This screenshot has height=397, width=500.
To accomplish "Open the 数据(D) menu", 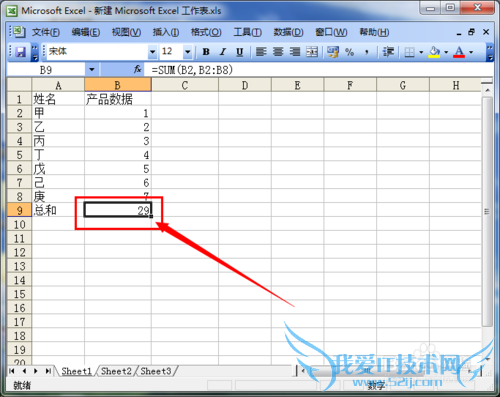I will (288, 32).
